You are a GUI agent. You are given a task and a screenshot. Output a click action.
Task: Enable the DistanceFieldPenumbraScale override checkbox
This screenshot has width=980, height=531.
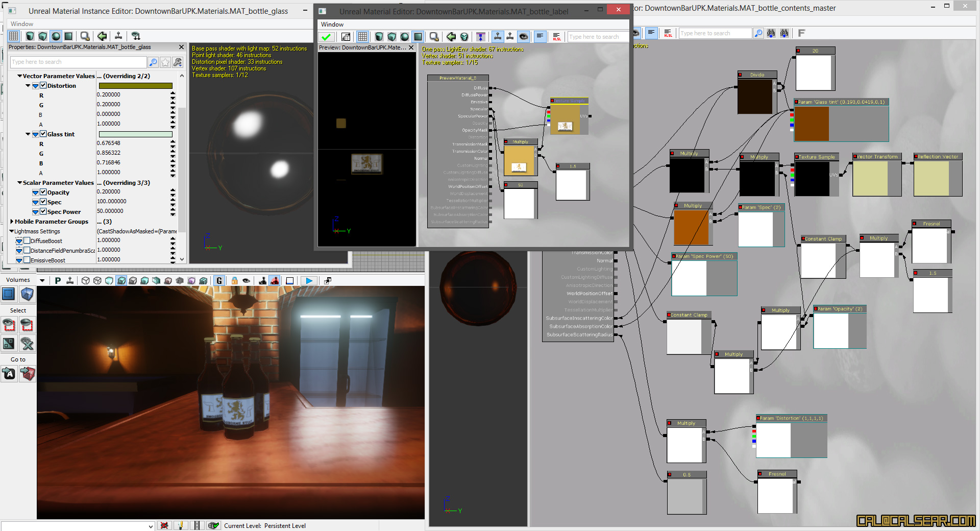pyautogui.click(x=27, y=250)
